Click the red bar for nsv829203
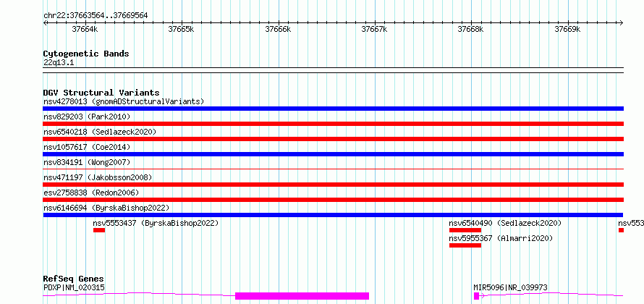The width and height of the screenshot is (644, 304). (333, 124)
